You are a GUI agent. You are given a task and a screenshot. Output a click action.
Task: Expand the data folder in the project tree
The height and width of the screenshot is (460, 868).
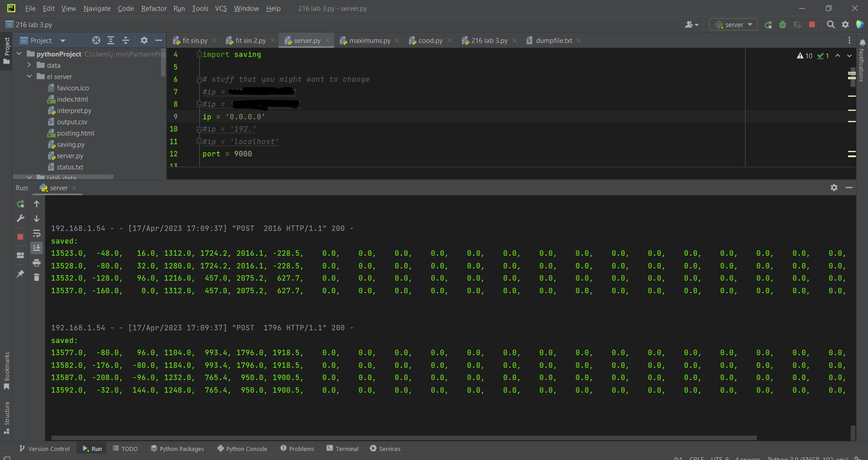pos(29,65)
